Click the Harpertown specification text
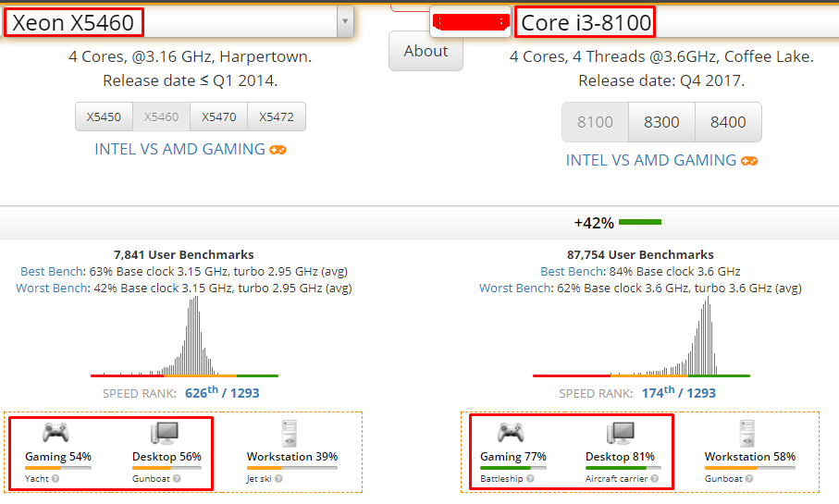Image resolution: width=839 pixels, height=504 pixels. (190, 56)
